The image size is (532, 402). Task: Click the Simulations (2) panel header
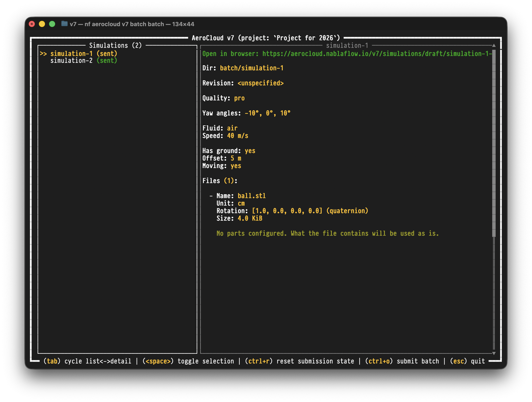pos(115,46)
